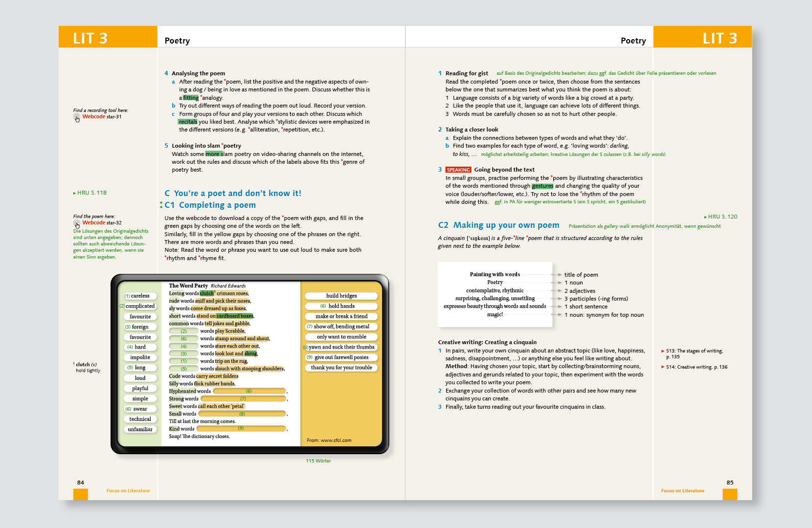Click the green asterisks beside C1 heading
This screenshot has width=812, height=528.
coord(161,205)
